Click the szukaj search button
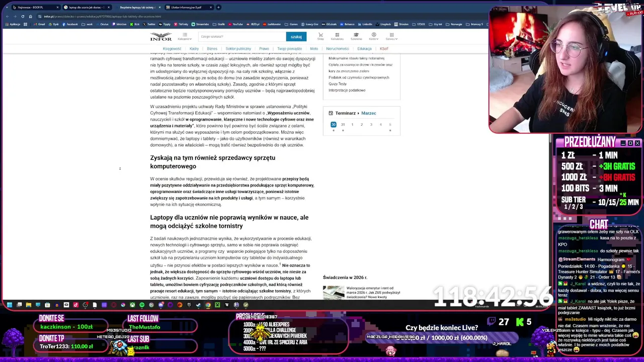The image size is (644, 362). point(296,37)
